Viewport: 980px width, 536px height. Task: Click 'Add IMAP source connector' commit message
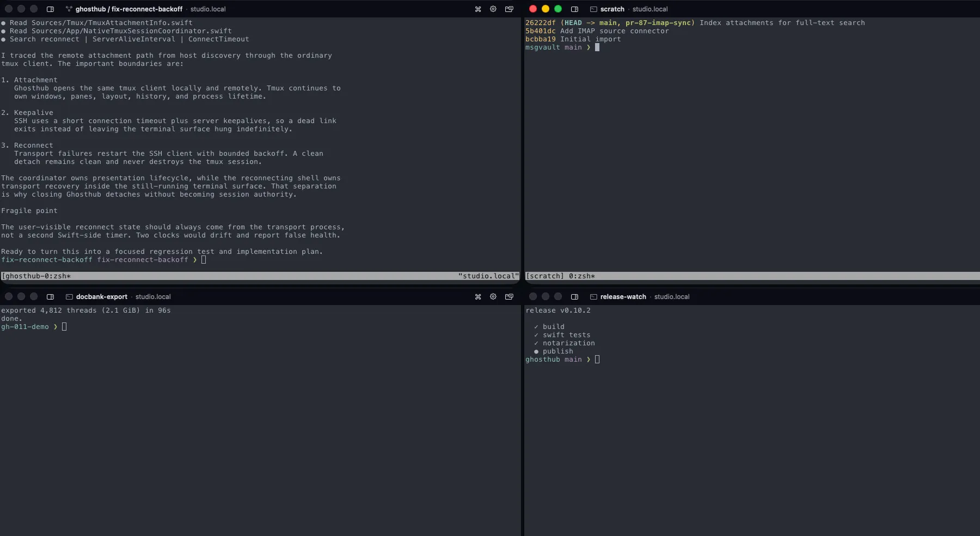615,31
